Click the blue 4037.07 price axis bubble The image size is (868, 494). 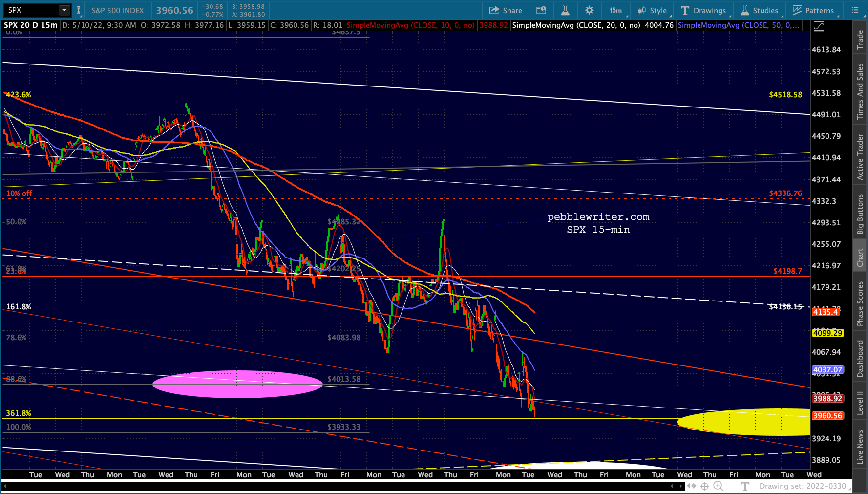pyautogui.click(x=827, y=370)
